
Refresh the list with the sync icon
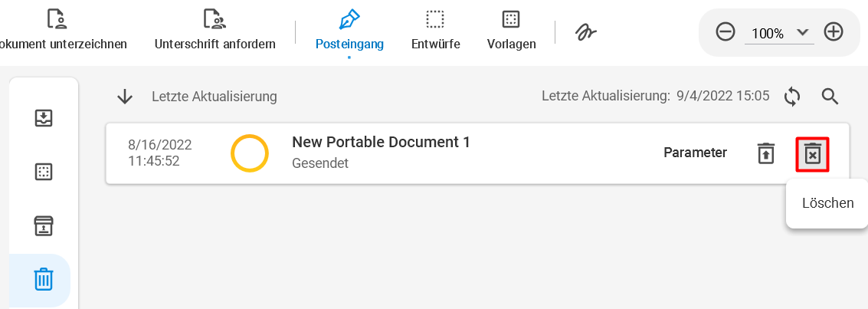(x=792, y=97)
